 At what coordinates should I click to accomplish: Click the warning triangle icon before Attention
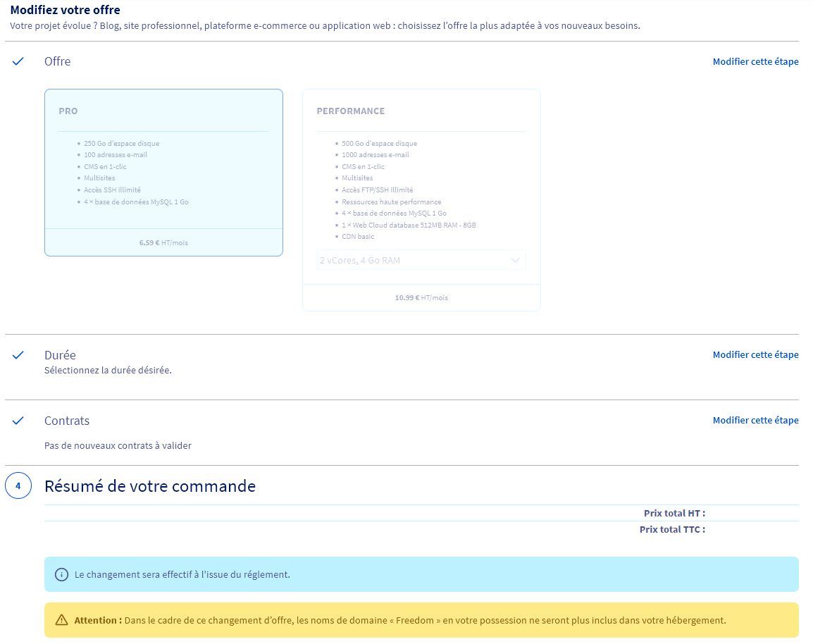pos(62,620)
